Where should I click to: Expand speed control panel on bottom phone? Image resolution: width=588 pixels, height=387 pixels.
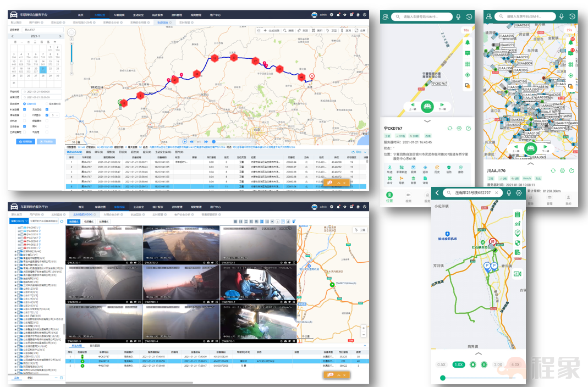[478, 353]
